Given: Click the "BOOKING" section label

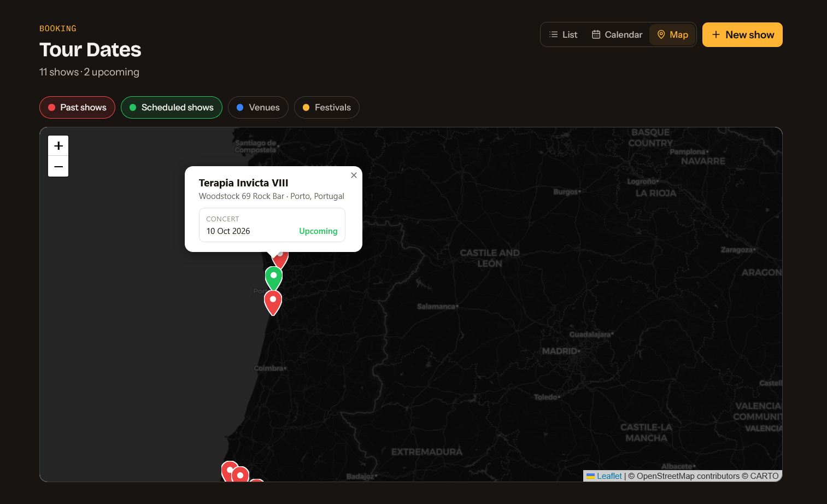Looking at the screenshot, I should (58, 28).
